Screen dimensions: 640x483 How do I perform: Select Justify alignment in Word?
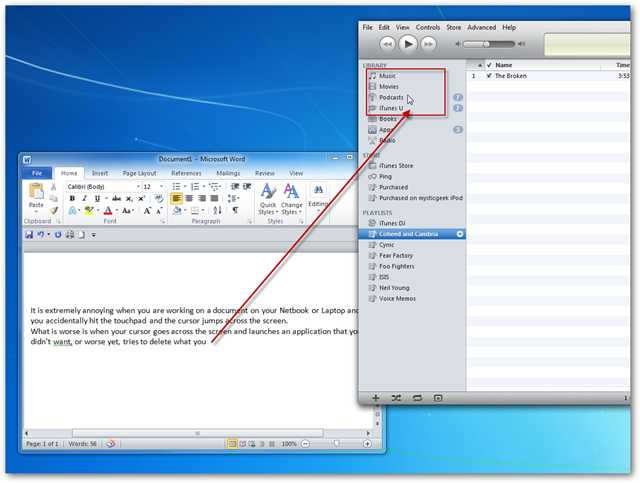click(x=214, y=198)
